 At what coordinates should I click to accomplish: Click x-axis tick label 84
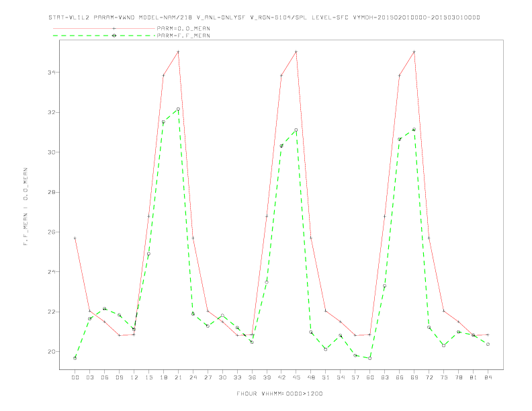(x=488, y=377)
